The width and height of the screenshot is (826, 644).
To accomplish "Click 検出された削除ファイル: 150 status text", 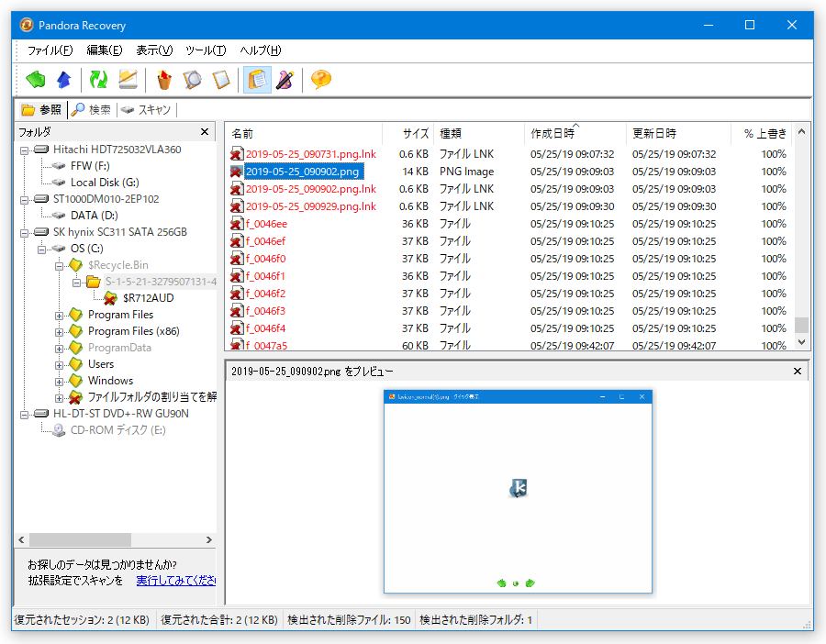I will [349, 620].
